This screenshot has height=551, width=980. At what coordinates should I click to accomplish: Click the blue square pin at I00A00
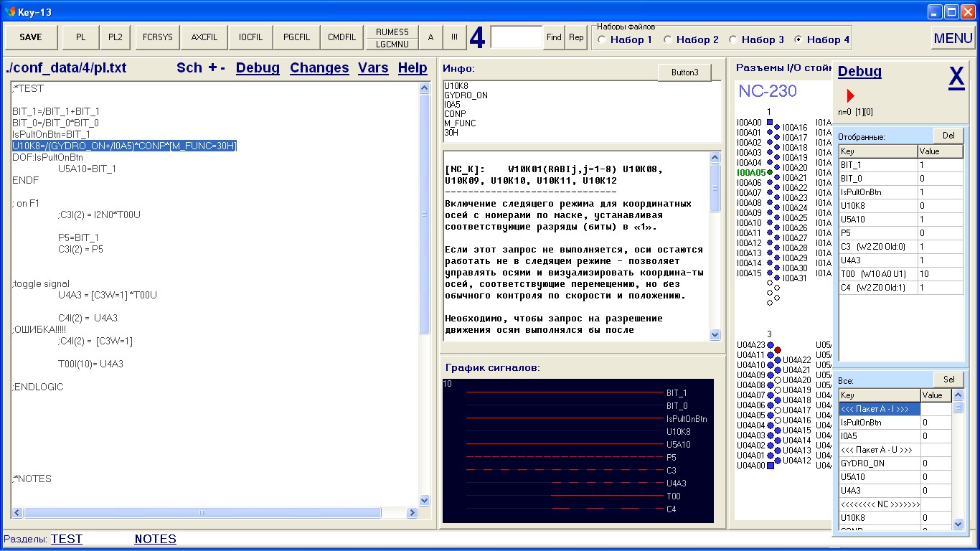[x=770, y=122]
